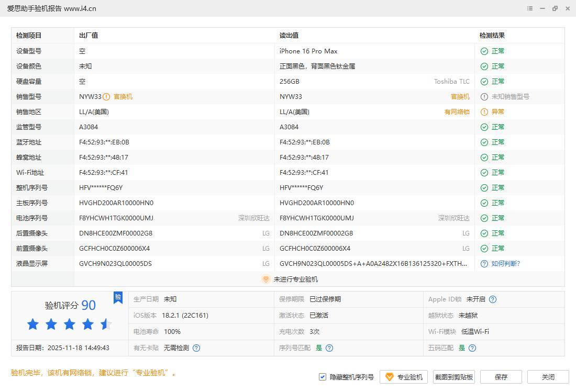Click the help icon beside Apple ID锁

493,299
